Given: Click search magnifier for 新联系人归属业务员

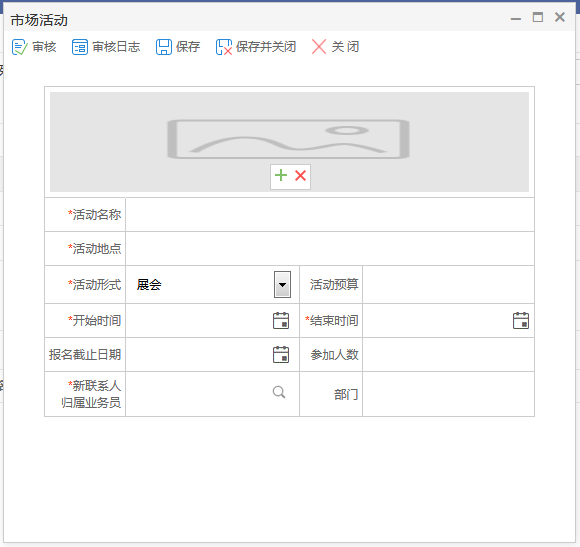Looking at the screenshot, I should (279, 392).
